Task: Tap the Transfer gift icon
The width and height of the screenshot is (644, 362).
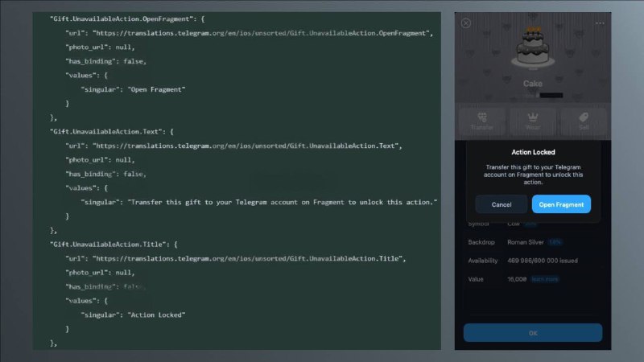Action: tap(481, 121)
